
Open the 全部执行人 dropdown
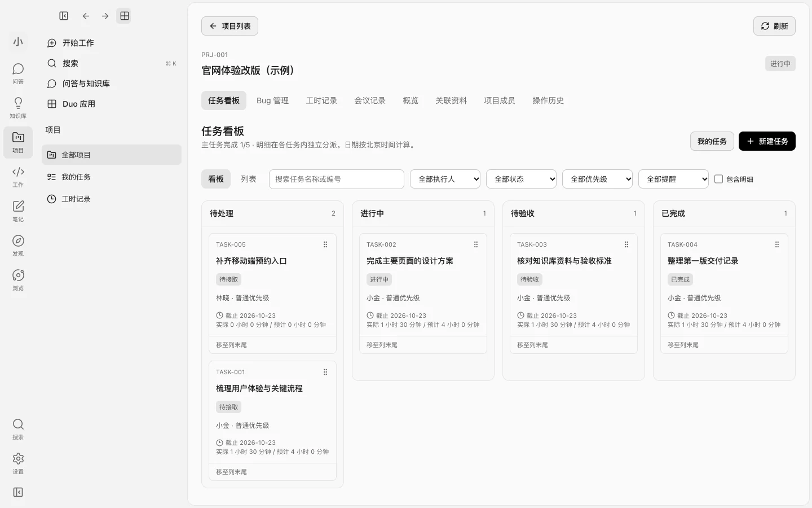[445, 179]
